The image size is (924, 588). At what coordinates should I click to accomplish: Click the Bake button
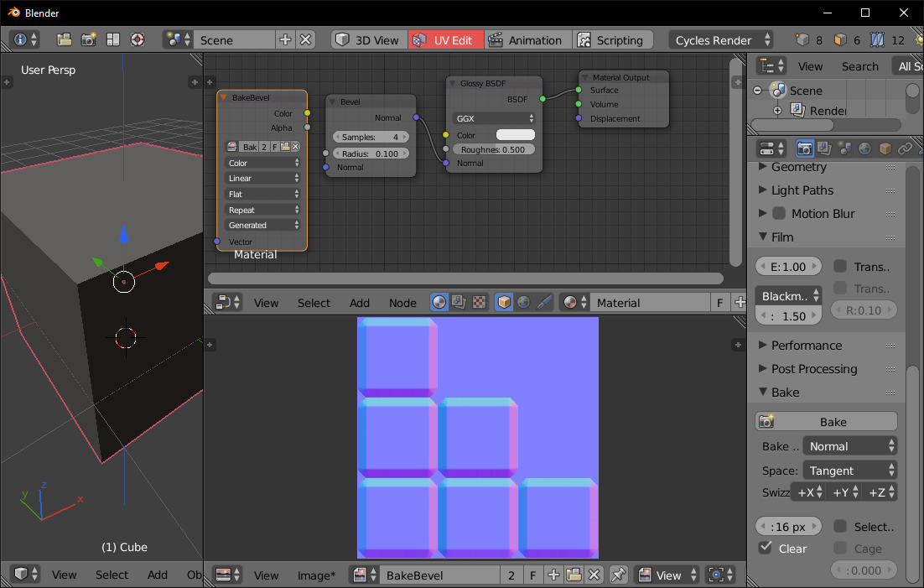pyautogui.click(x=826, y=420)
